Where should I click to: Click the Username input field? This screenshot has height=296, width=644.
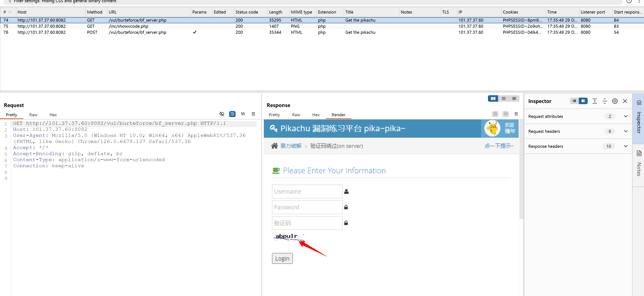(307, 191)
